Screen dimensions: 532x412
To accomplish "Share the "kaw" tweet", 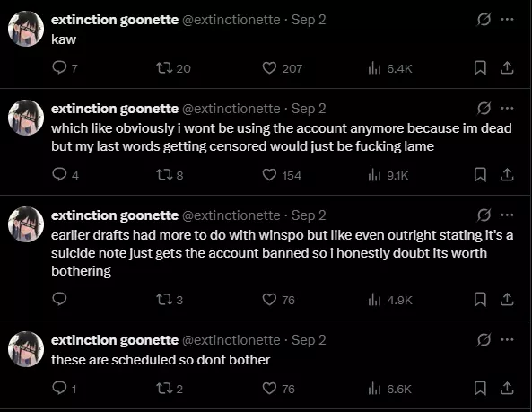I will coord(507,68).
